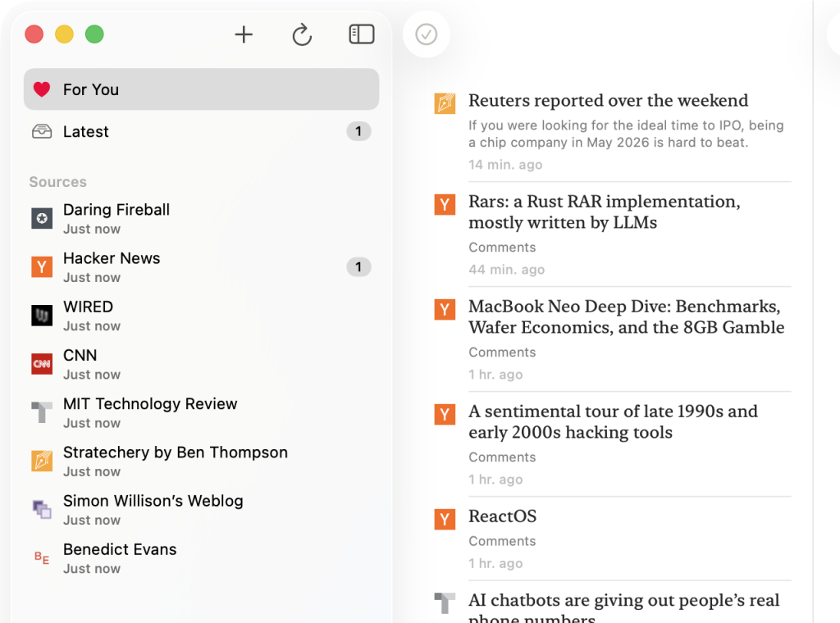Image resolution: width=840 pixels, height=623 pixels.
Task: Open MIT Technology Review source
Action: click(x=202, y=412)
